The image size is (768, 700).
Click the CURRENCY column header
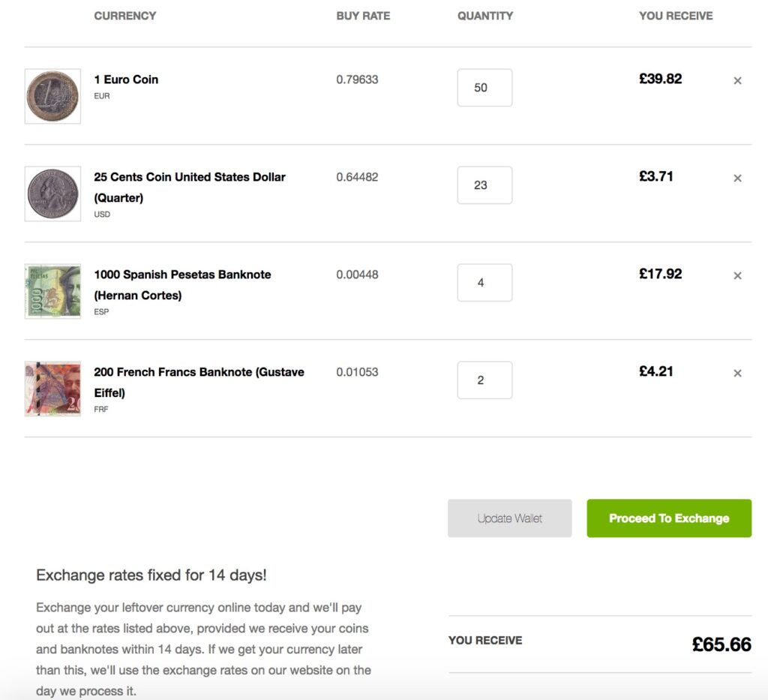click(x=124, y=15)
